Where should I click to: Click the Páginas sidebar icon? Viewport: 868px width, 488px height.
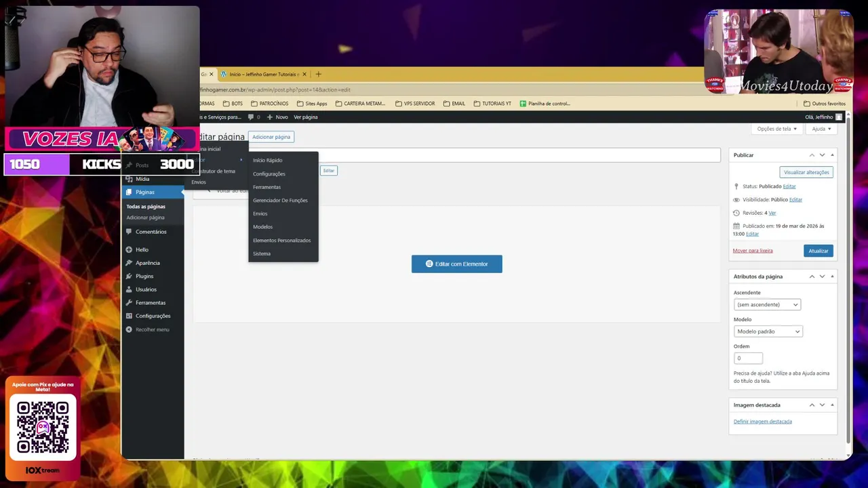click(129, 192)
